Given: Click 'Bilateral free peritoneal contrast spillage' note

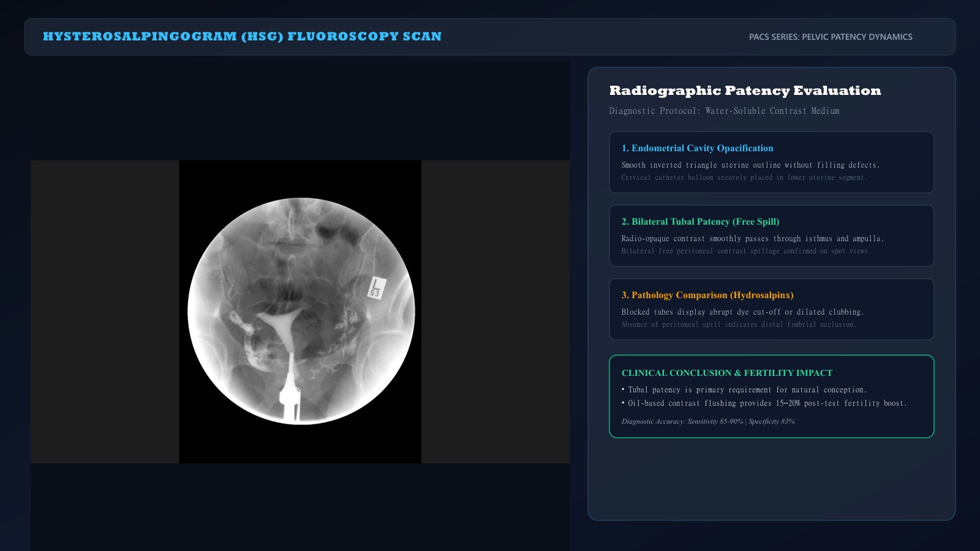Looking at the screenshot, I should point(746,251).
